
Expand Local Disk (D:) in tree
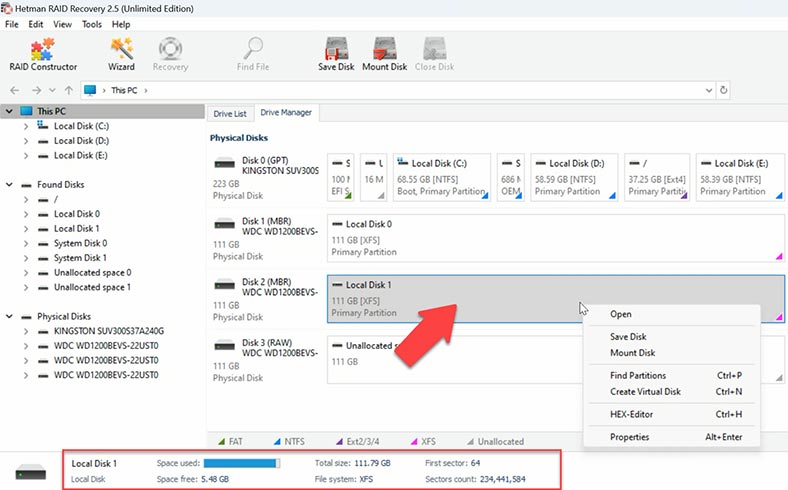[26, 141]
